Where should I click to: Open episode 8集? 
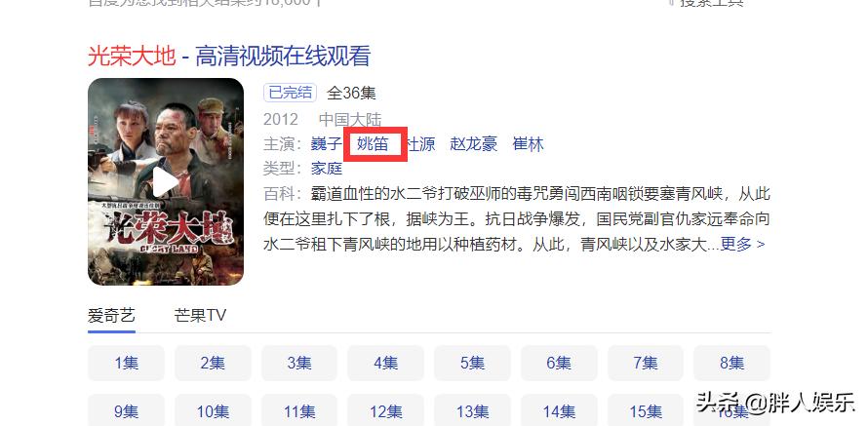point(731,363)
